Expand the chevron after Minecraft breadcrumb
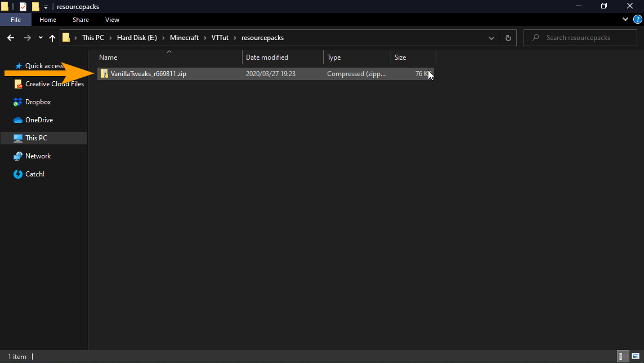The height and width of the screenshot is (363, 644). click(x=205, y=38)
